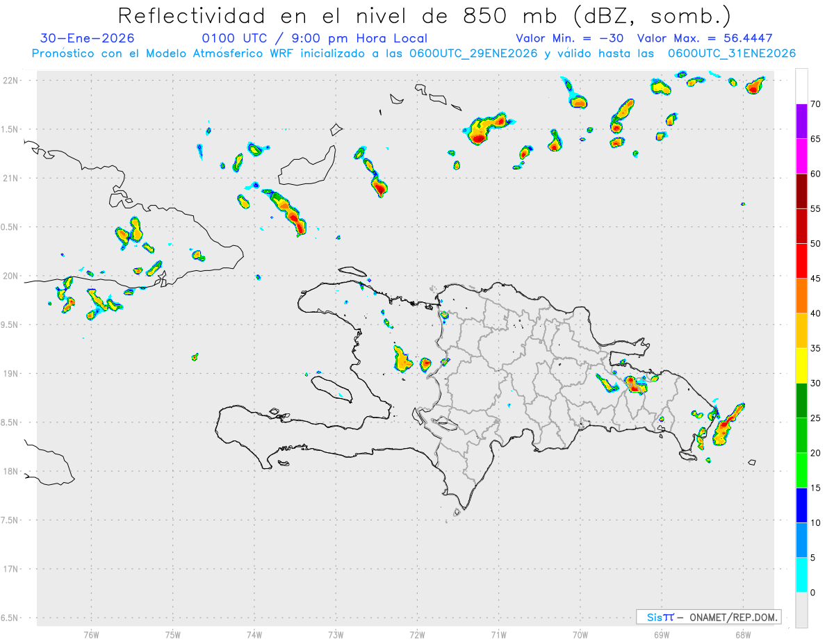Click the cyan 0-5 dBZ color segment
Viewport: 834px width, 644px height.
(x=801, y=575)
